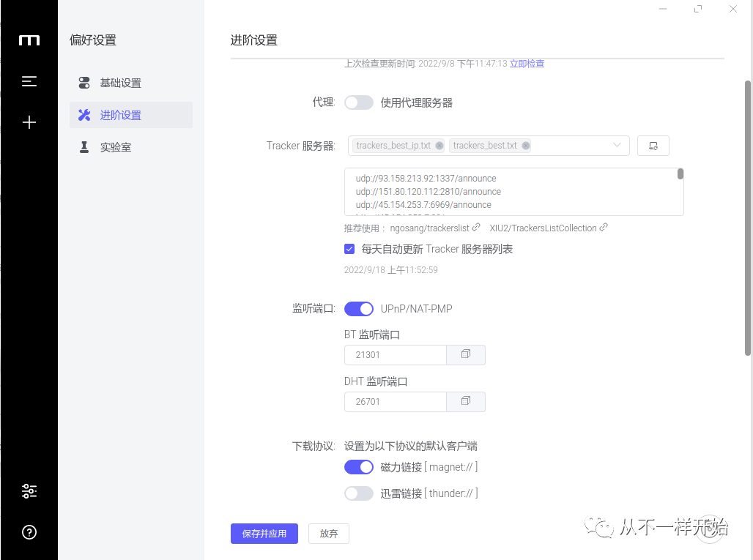Enable the proxy server switch
The width and height of the screenshot is (753, 560).
coord(359,102)
